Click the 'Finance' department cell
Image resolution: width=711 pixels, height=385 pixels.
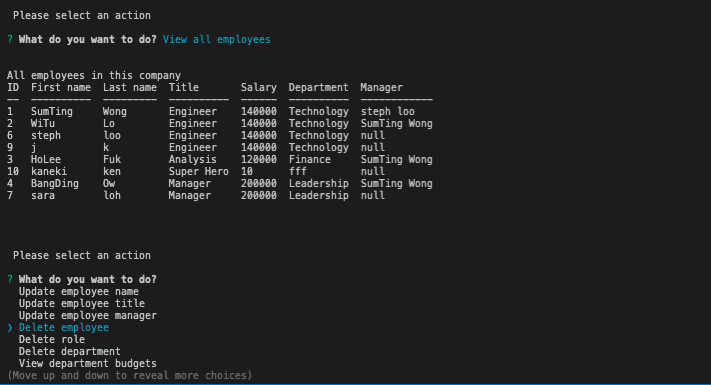pyautogui.click(x=310, y=160)
